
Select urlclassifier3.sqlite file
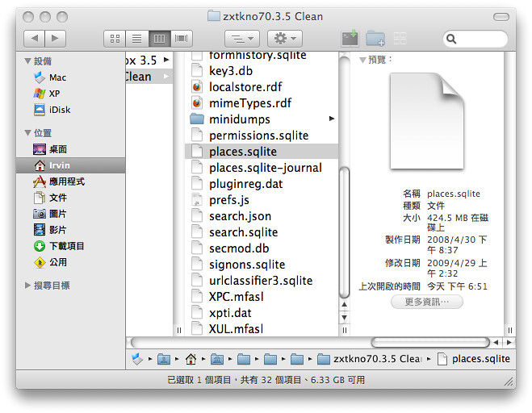click(262, 281)
